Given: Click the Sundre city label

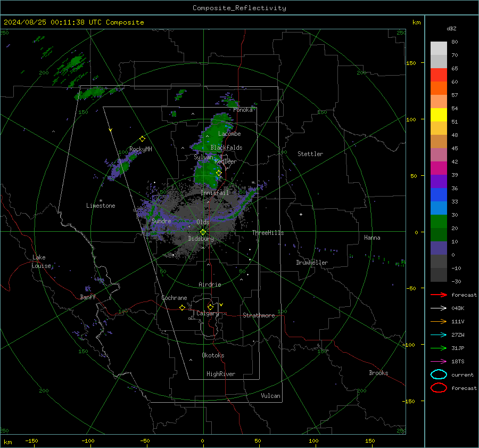Looking at the screenshot, I should pos(161,221).
